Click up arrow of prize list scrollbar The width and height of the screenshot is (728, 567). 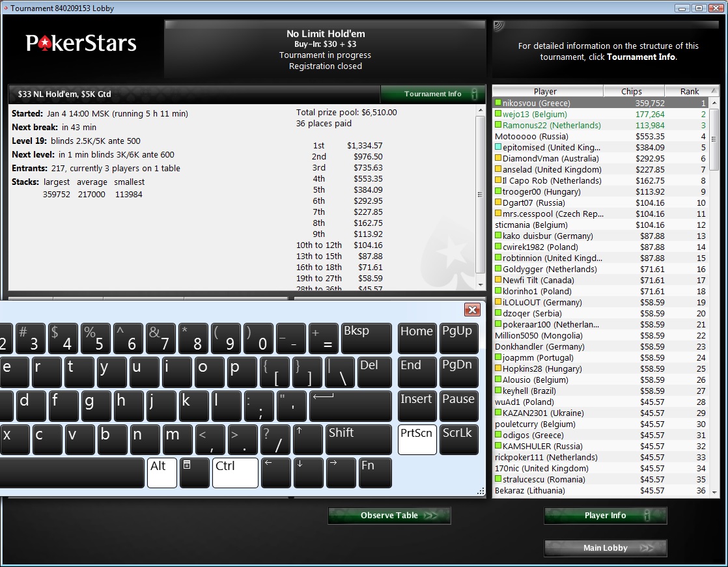(x=480, y=111)
